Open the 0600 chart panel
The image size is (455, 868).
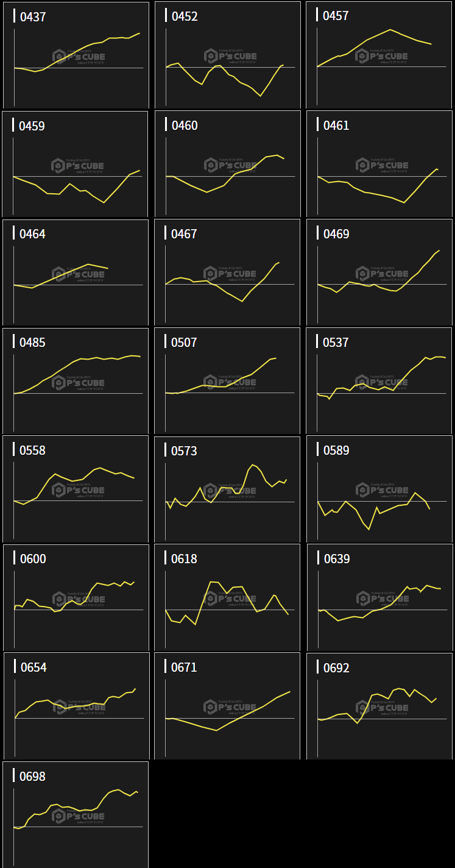[x=76, y=597]
